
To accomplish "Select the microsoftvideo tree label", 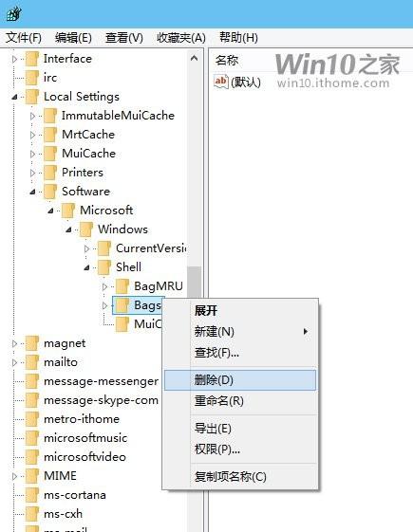I will pos(84,457).
